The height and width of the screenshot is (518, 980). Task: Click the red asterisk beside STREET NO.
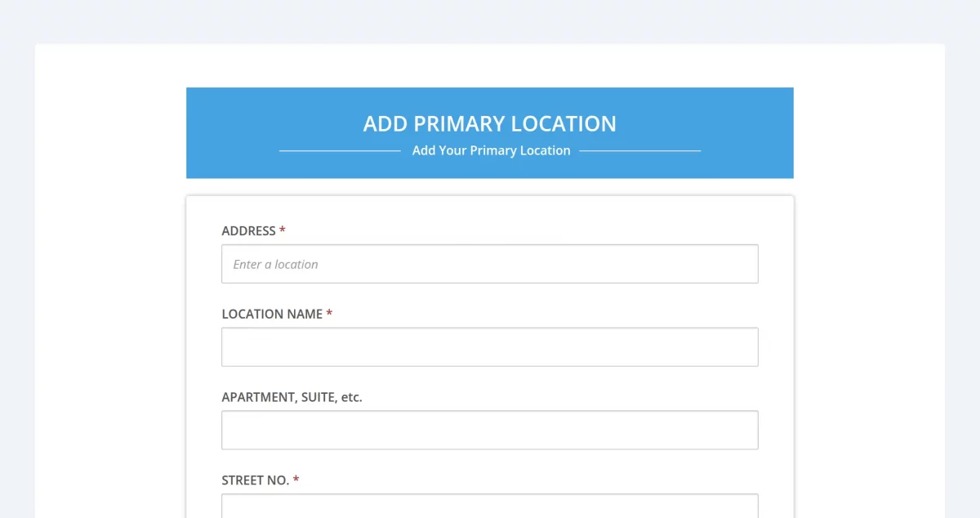click(x=296, y=480)
